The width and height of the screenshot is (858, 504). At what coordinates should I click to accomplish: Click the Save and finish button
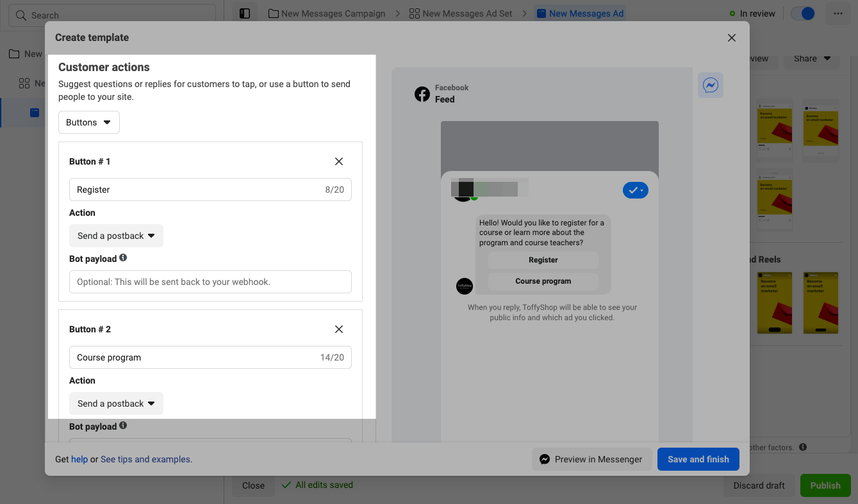tap(698, 459)
